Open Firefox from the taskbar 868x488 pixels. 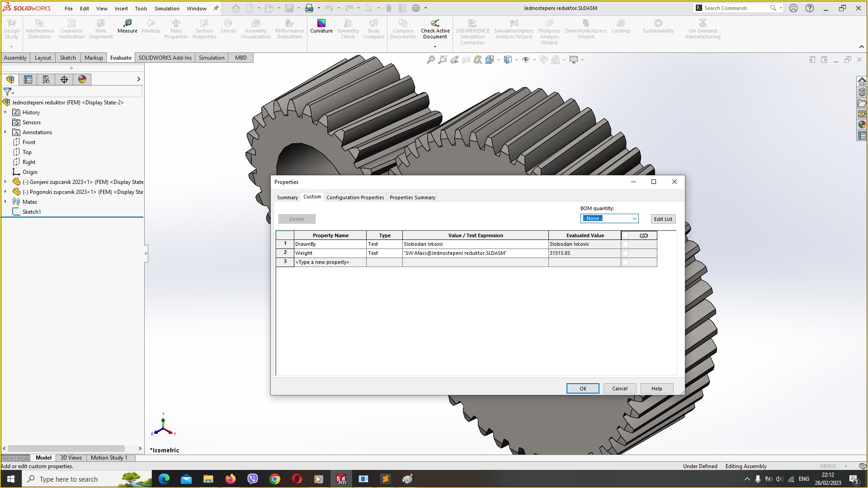(231, 479)
